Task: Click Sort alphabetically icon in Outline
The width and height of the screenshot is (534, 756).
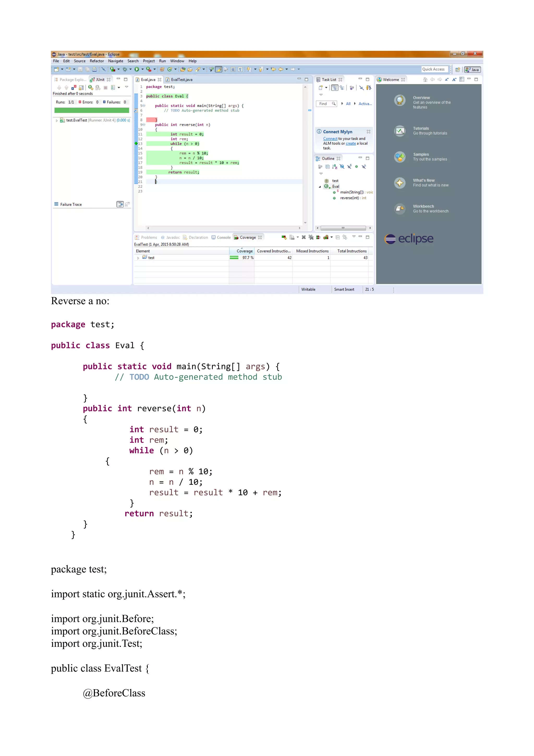Action: coord(335,167)
